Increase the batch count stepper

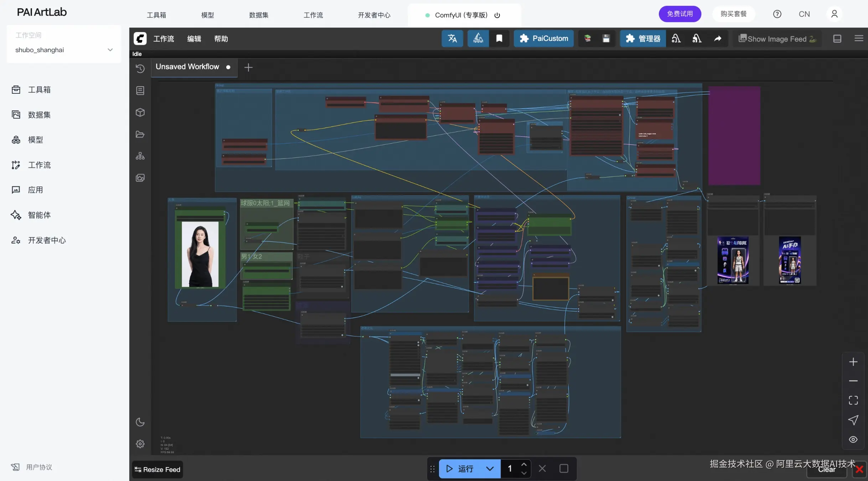point(524,465)
